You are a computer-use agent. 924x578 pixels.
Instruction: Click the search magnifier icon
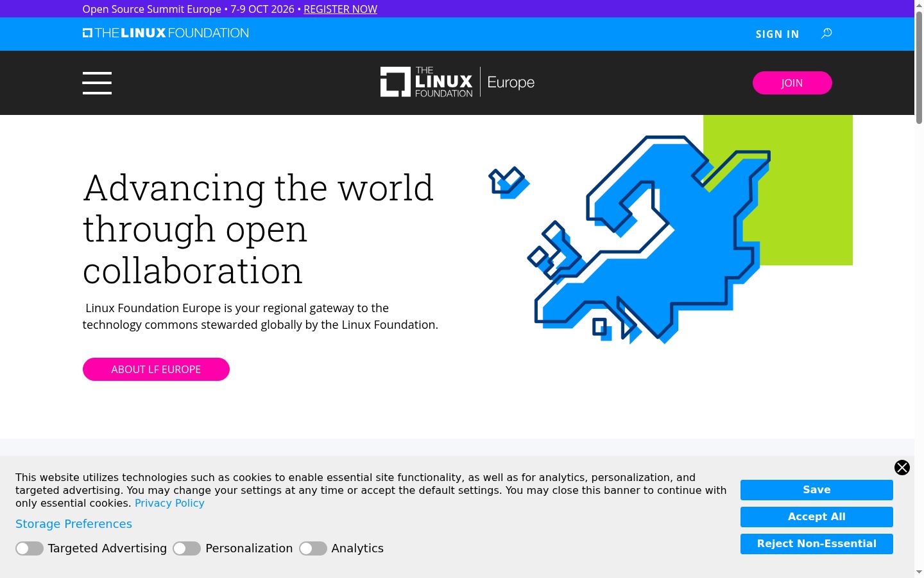click(x=826, y=33)
